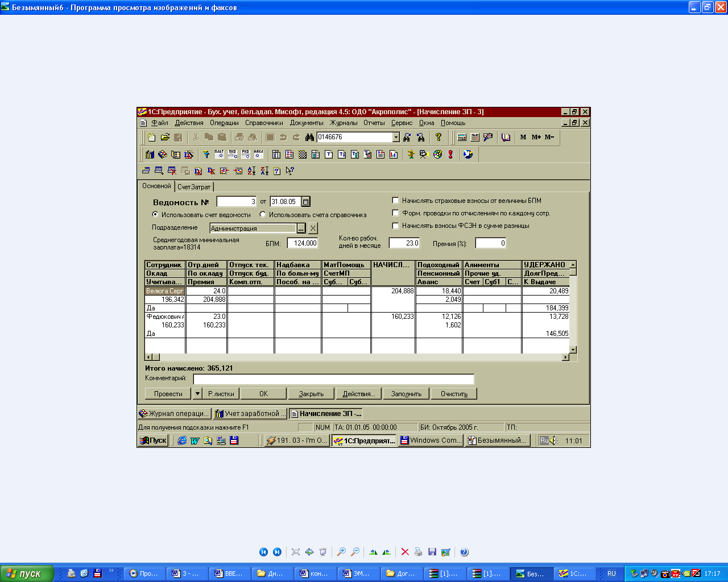The image size is (728, 582).
Task: Open the Справочники menu
Action: [264, 123]
